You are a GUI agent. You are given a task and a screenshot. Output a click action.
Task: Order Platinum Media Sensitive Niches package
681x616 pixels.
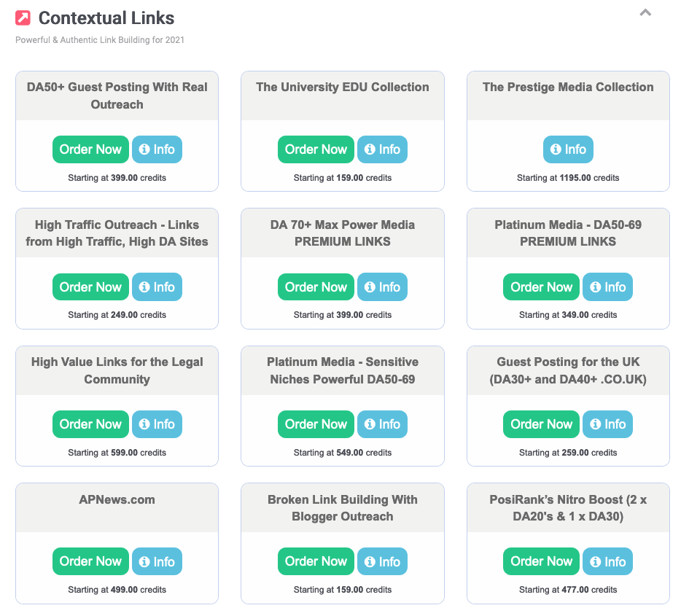point(316,424)
